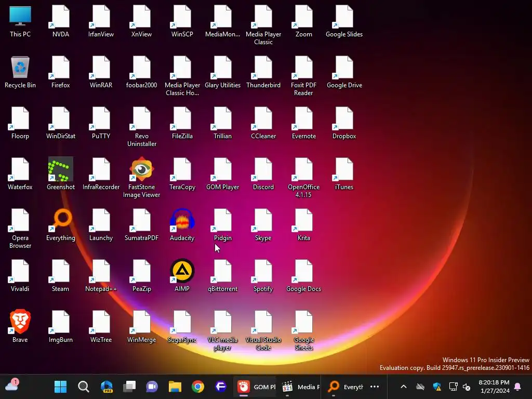Select the WinSCP desktop shortcut
Viewport: 532px width, 399px height.
182,21
